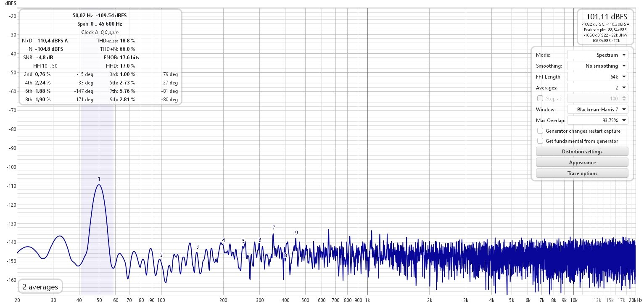Open the Mode dropdown showing Spectrum
The image size is (644, 305).
(x=597, y=55)
